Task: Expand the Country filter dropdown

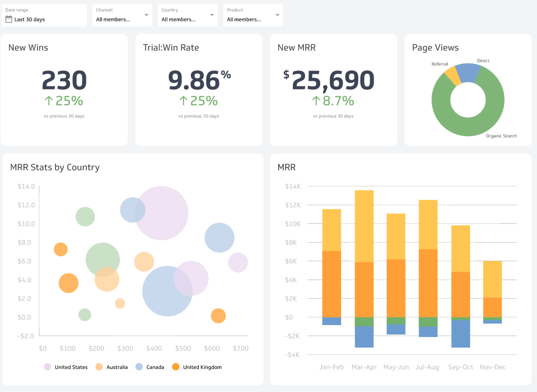Action: (188, 15)
